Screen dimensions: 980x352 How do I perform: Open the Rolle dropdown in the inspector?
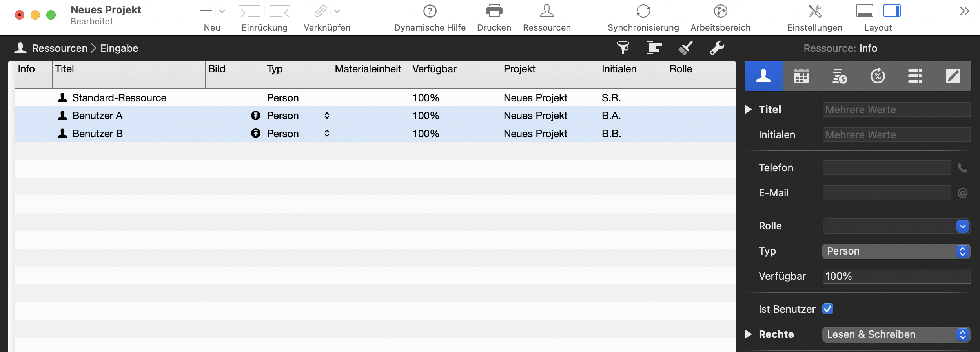click(962, 226)
